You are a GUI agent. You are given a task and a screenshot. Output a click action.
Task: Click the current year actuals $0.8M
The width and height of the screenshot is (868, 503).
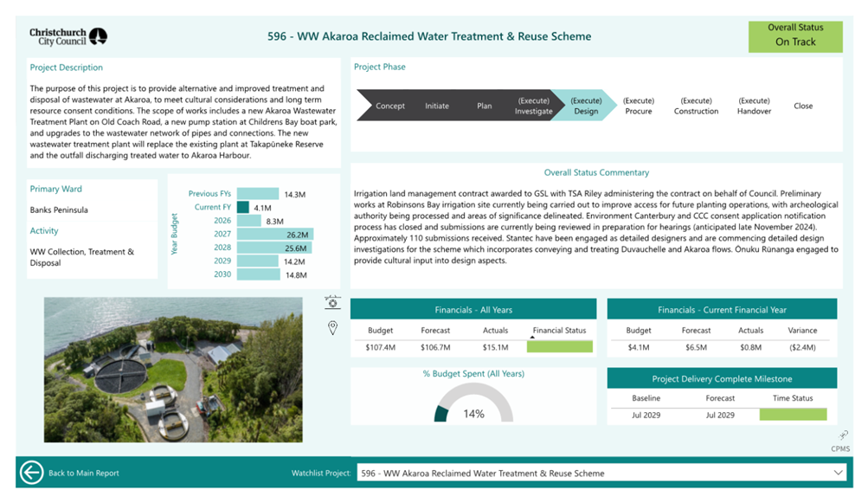coord(750,347)
